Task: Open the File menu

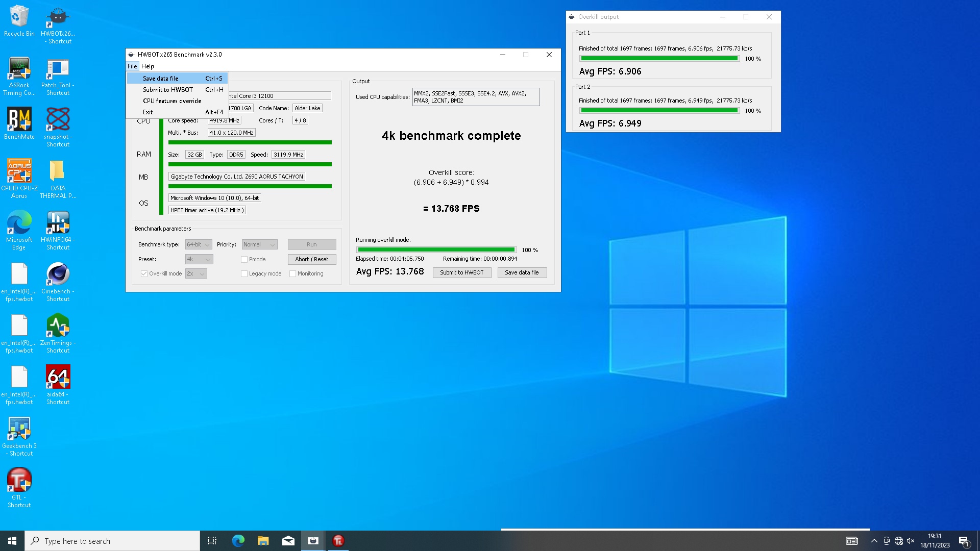Action: click(x=132, y=66)
